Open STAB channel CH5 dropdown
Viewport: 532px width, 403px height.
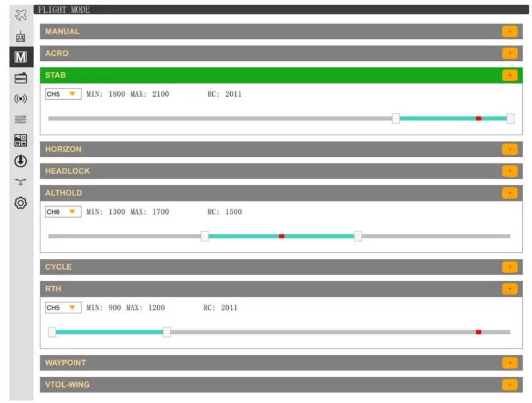pos(63,94)
